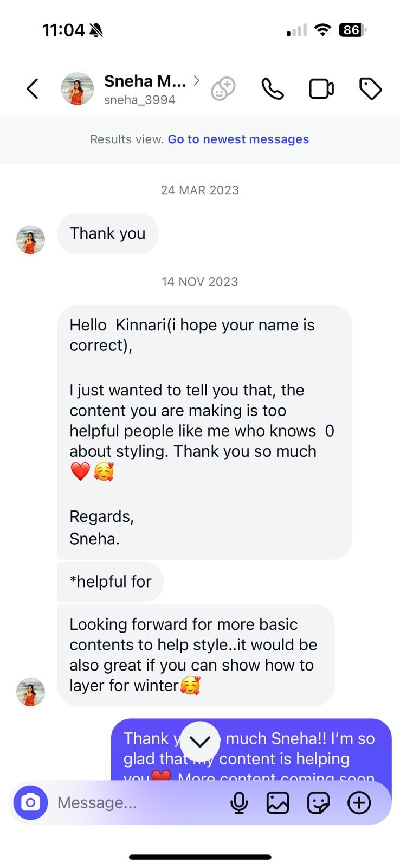Tap the avatar beside Thank you message

pyautogui.click(x=30, y=240)
